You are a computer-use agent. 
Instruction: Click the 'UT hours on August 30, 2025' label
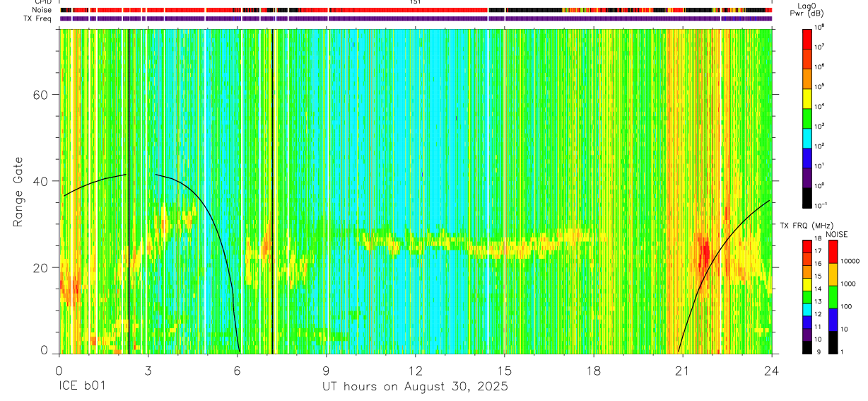click(x=415, y=387)
